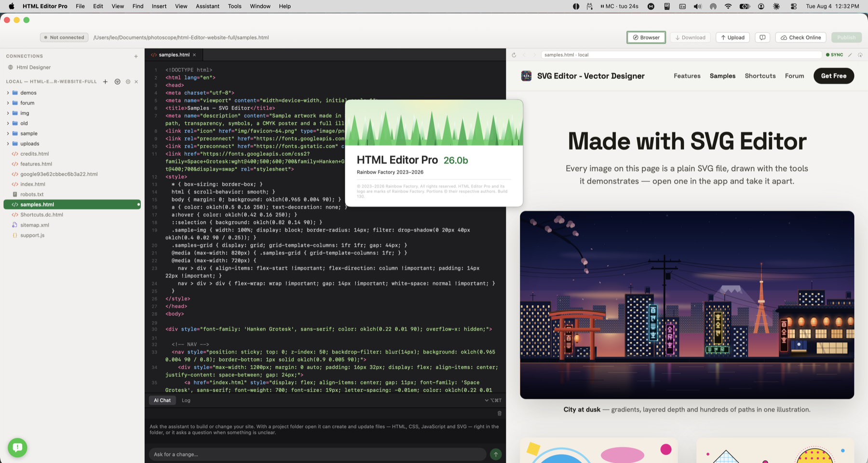Image resolution: width=868 pixels, height=463 pixels.
Task: Click the sitemap.xml file icon
Action: click(x=15, y=225)
